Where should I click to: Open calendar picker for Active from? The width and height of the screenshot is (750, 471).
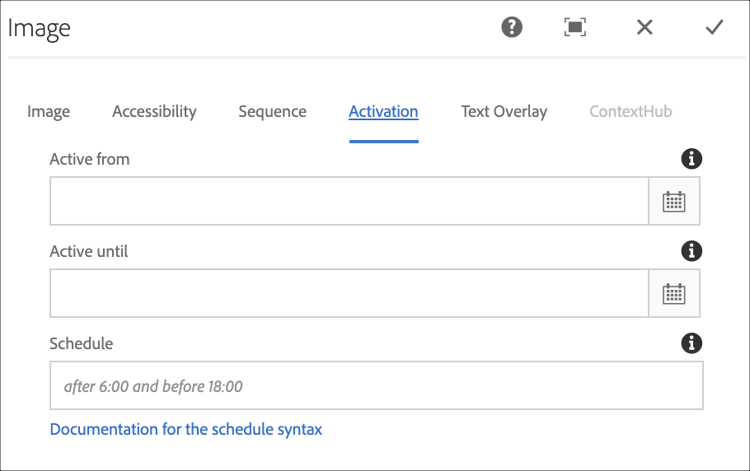674,201
